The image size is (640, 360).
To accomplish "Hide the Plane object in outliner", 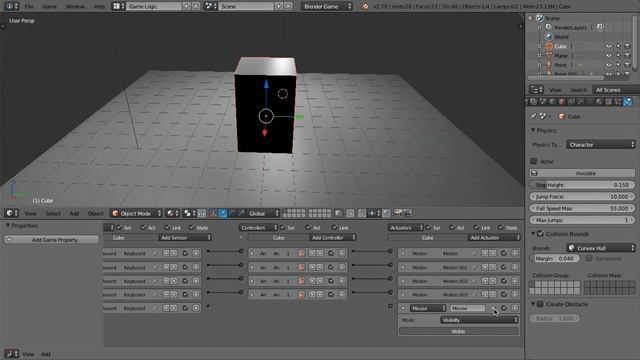I will (609, 56).
